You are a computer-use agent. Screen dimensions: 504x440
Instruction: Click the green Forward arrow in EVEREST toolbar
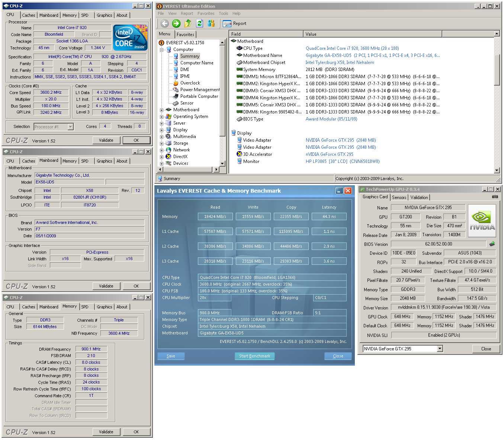(x=176, y=23)
